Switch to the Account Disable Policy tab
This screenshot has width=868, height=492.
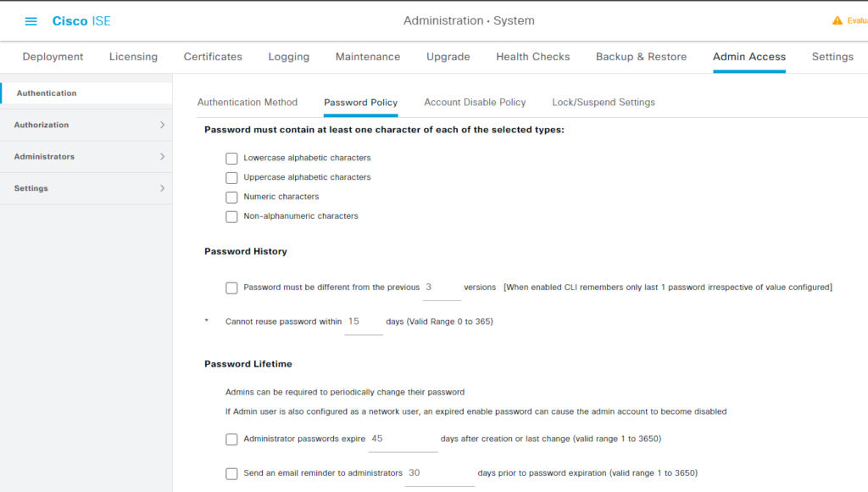tap(475, 103)
